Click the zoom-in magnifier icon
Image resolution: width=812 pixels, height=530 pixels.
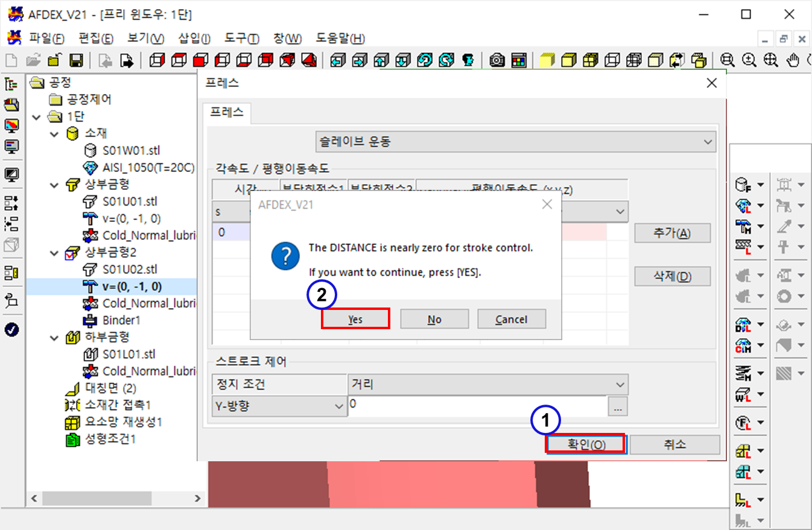tap(749, 60)
